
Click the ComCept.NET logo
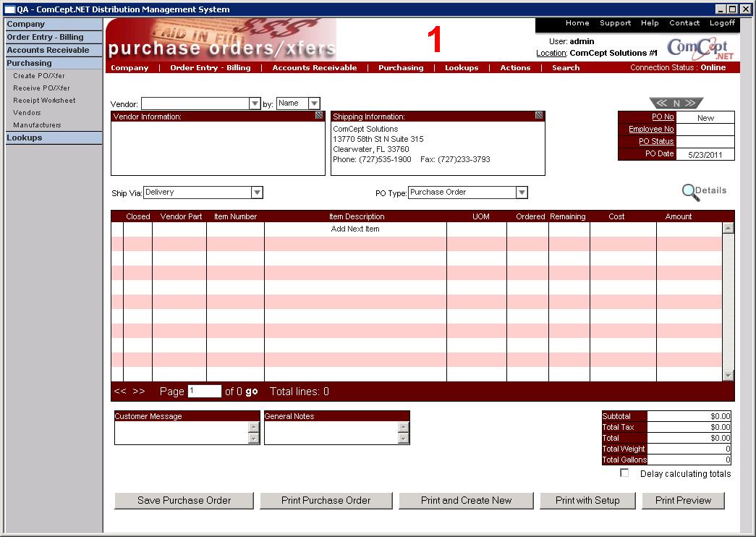tap(700, 48)
